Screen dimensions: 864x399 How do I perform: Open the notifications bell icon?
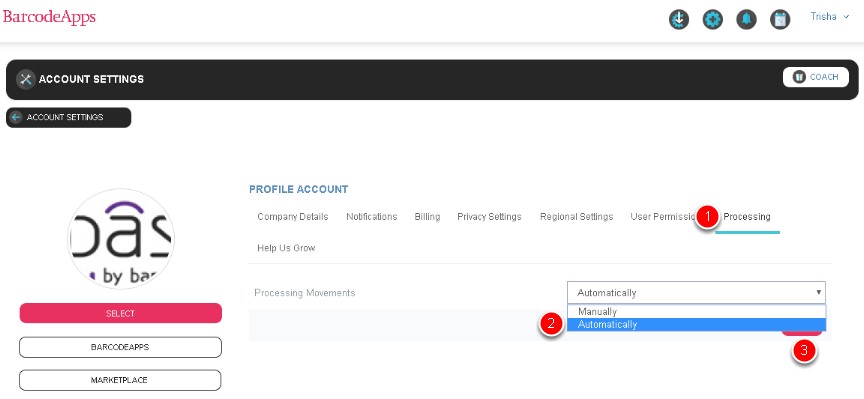pyautogui.click(x=746, y=19)
